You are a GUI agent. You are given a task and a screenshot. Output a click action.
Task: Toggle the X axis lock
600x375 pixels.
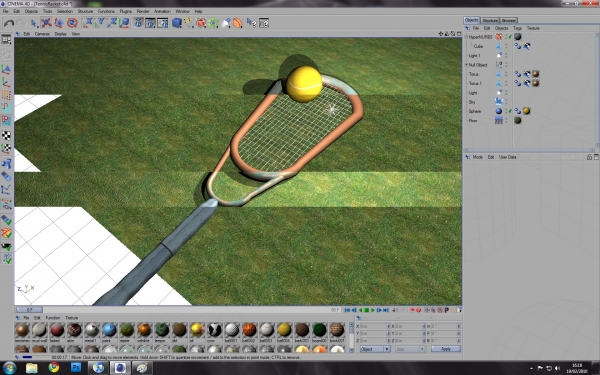(x=88, y=23)
